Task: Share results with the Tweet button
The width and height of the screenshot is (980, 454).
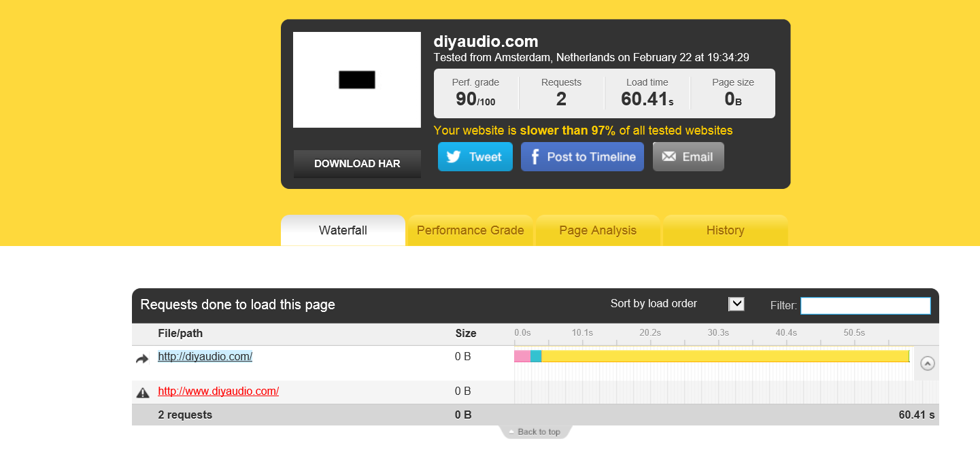Action: (475, 156)
